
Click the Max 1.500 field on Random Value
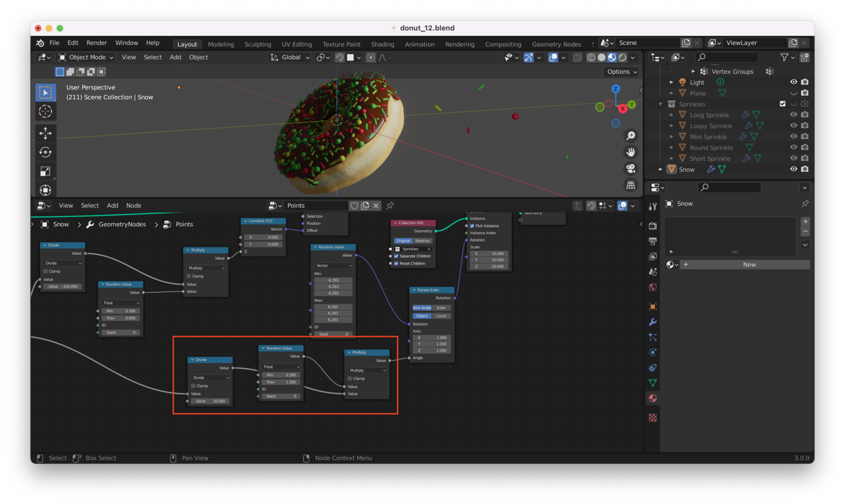click(x=281, y=382)
